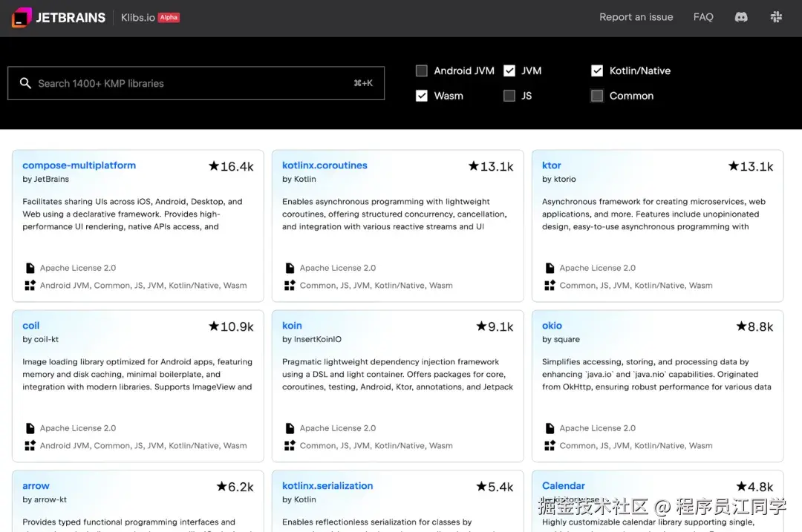Open the Report an issue link

pos(636,17)
